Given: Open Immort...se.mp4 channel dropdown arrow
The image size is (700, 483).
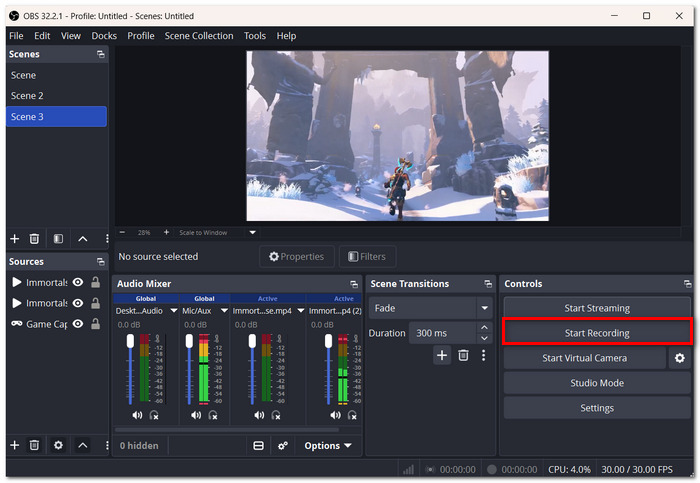Looking at the screenshot, I should point(300,311).
